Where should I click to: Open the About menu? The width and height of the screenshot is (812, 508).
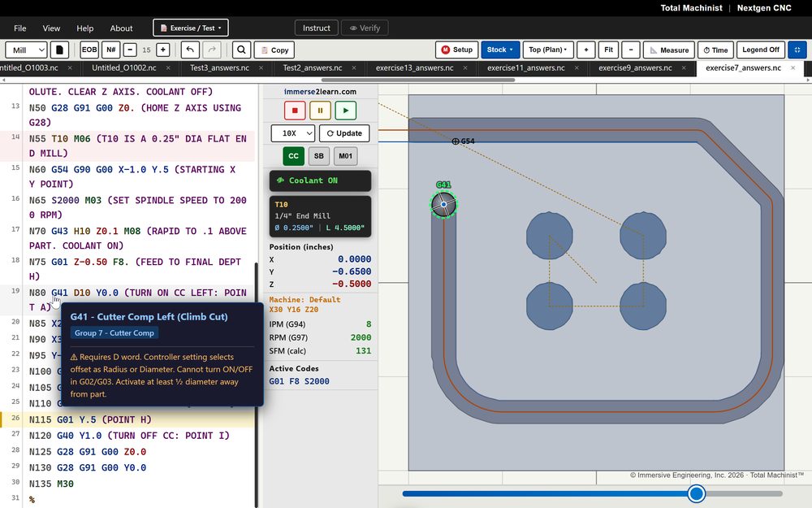point(121,28)
